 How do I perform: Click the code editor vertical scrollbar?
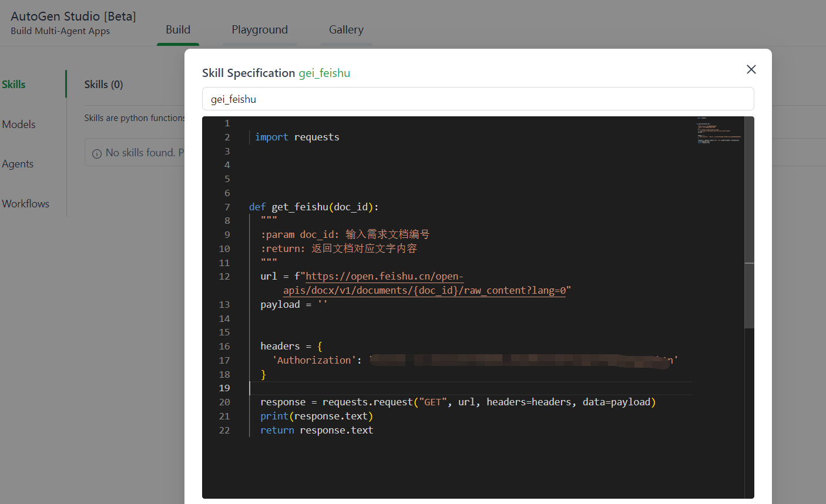click(749, 223)
